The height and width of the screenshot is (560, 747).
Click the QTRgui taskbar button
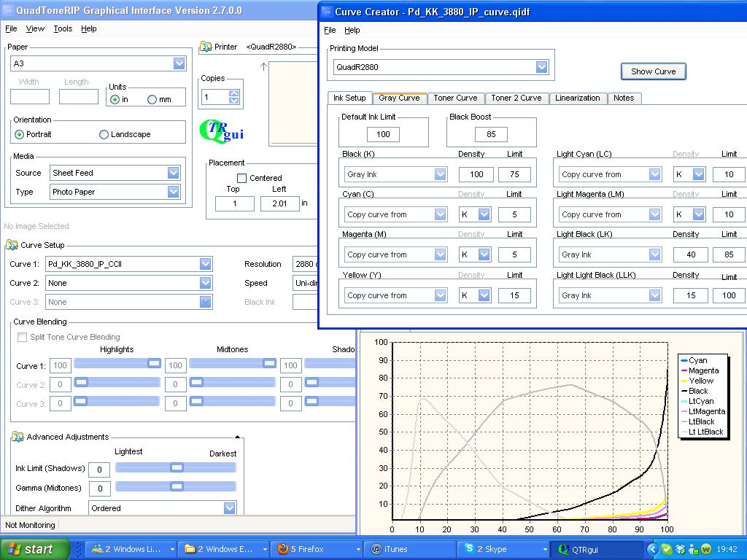[596, 549]
